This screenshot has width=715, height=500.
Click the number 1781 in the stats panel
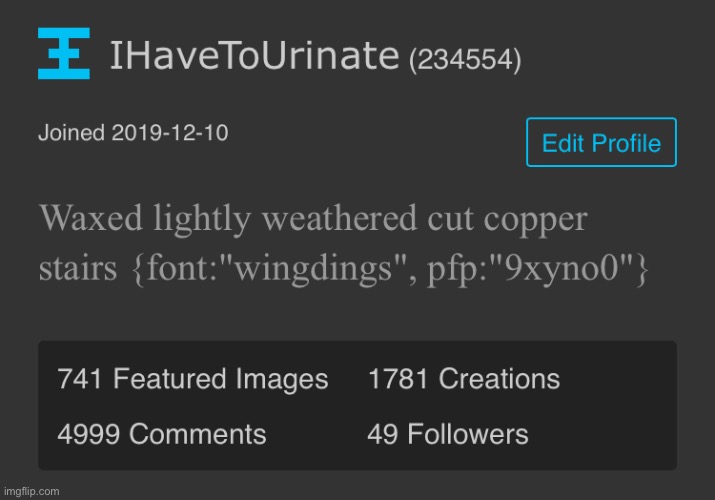[x=398, y=379]
